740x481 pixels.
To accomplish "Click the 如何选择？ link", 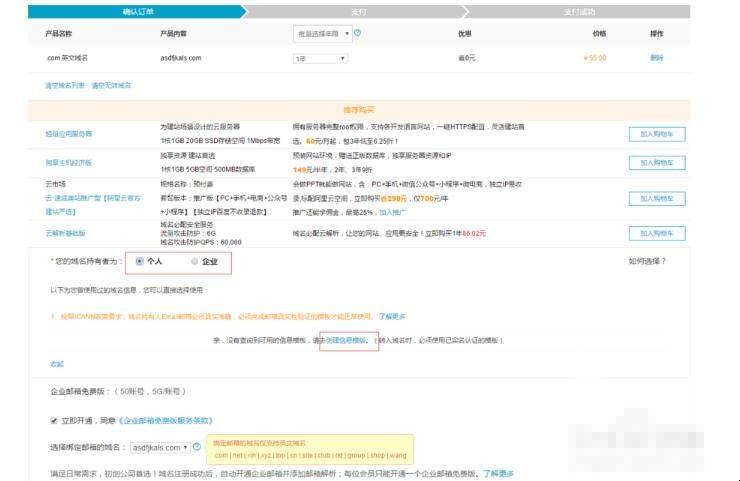I will pos(647,261).
